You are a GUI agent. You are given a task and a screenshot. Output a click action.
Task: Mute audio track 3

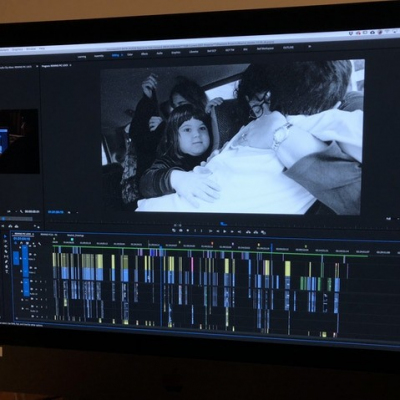pos(37,299)
